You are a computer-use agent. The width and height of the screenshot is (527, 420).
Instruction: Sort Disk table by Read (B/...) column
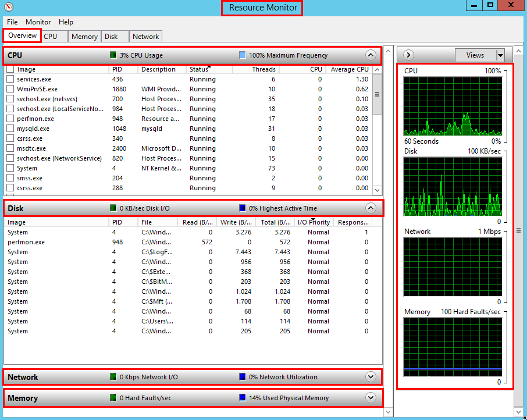point(197,222)
